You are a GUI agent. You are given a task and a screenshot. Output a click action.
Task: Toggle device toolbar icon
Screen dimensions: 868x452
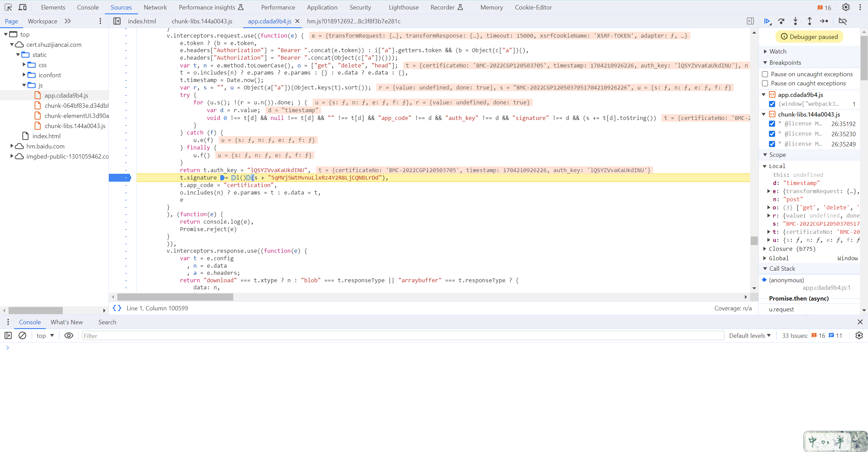pos(22,7)
